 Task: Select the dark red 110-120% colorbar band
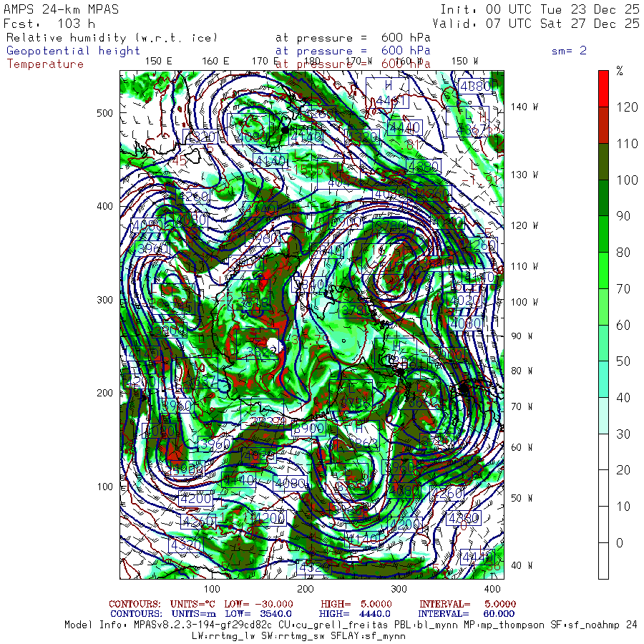(x=603, y=125)
